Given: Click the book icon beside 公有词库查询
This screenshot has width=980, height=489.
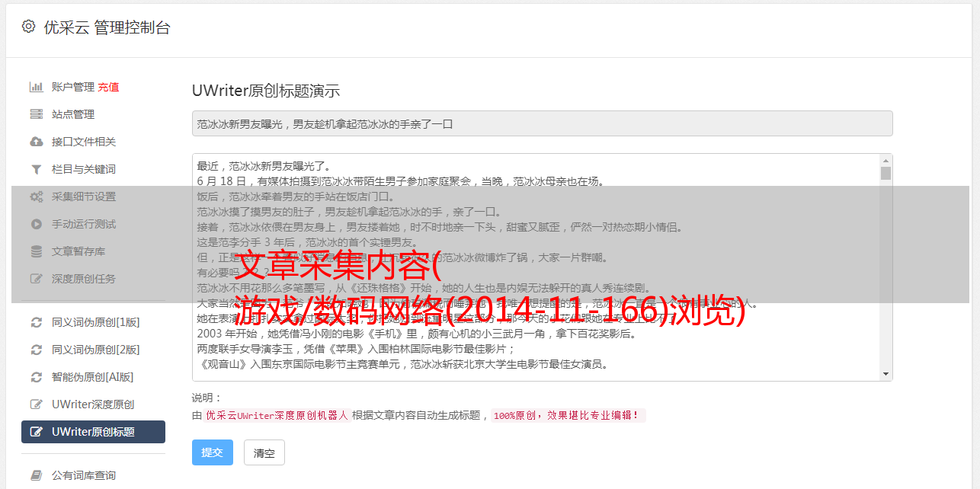Looking at the screenshot, I should pyautogui.click(x=36, y=475).
